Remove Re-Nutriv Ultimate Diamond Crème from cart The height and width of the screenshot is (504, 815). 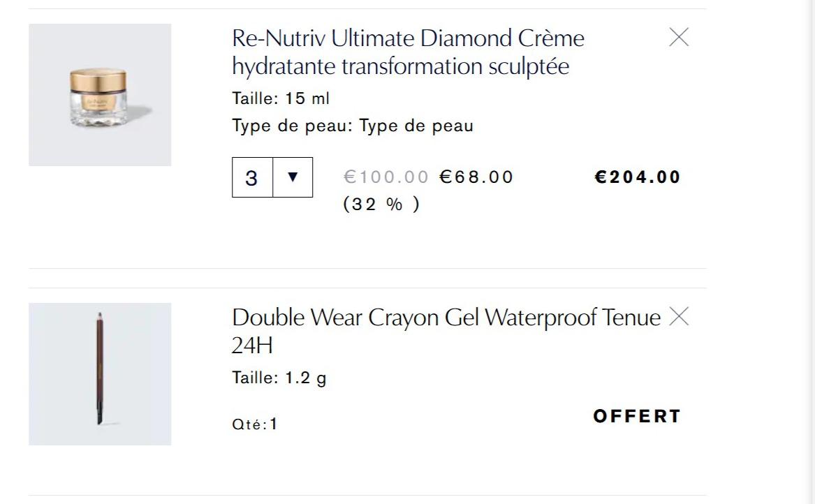(679, 38)
